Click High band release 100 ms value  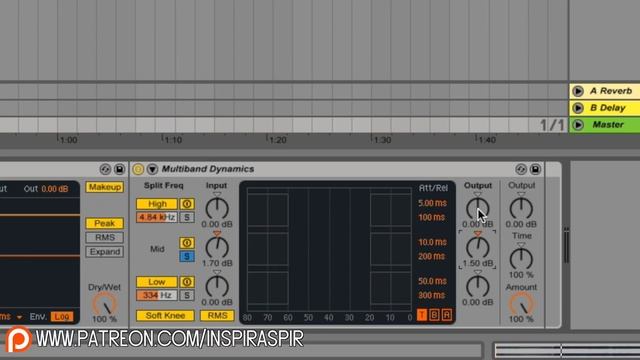click(431, 217)
